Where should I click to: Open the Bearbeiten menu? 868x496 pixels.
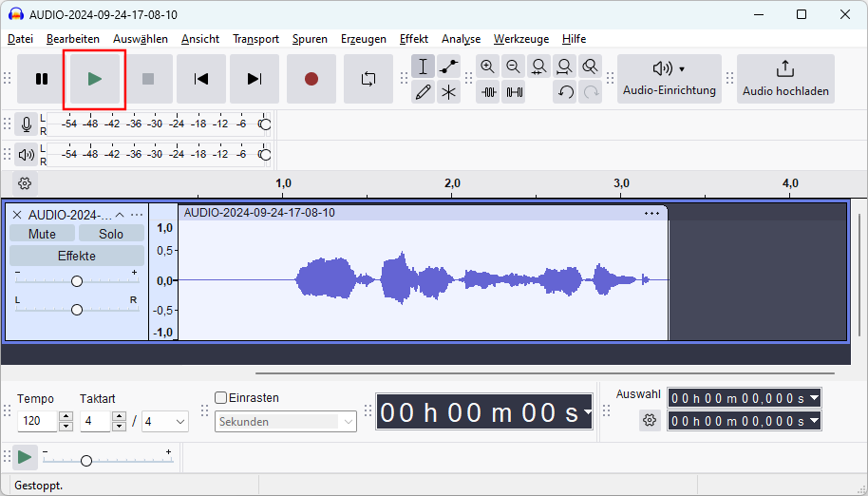point(73,39)
